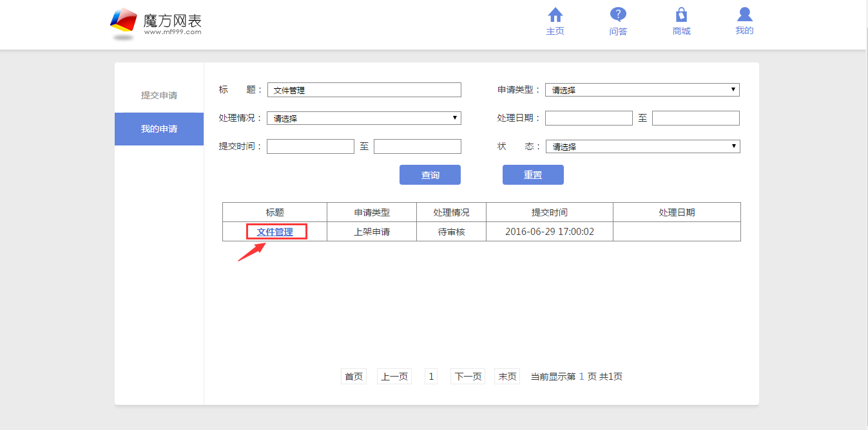Go to 下一页 next page
This screenshot has height=430, width=868.
point(468,377)
